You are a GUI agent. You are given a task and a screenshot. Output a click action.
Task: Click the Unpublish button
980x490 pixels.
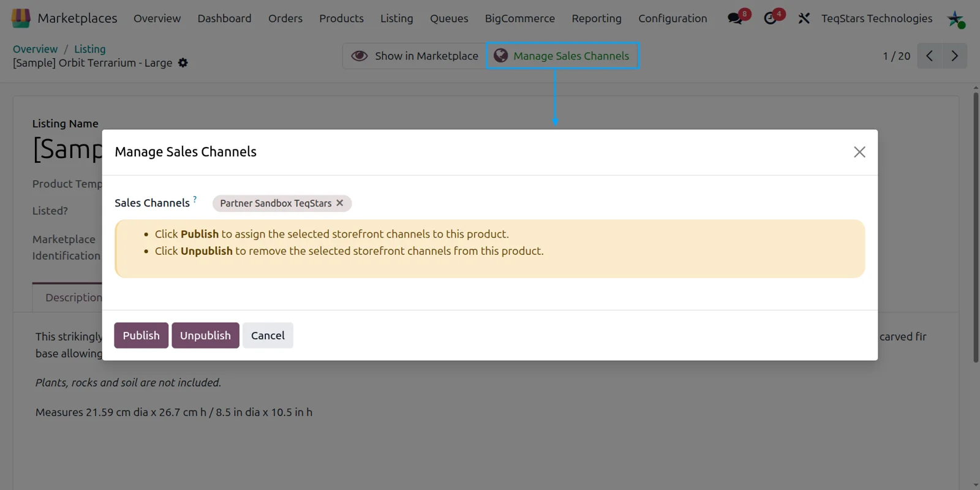[x=205, y=335]
